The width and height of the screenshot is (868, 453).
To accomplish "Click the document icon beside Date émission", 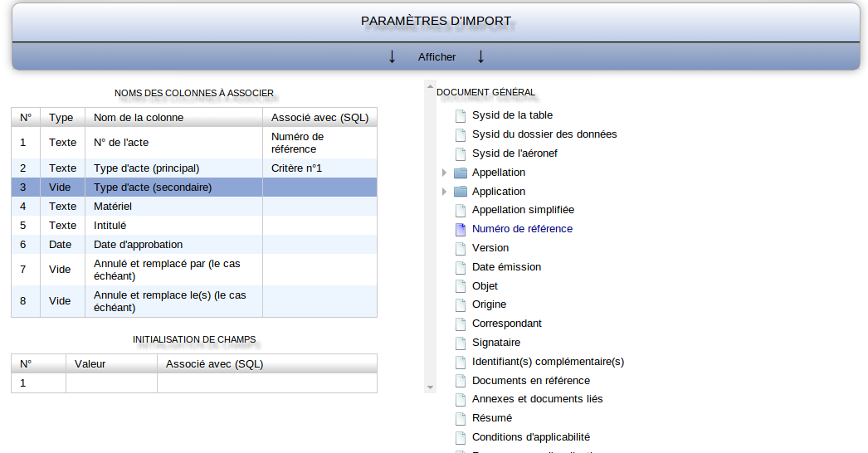I will click(460, 267).
